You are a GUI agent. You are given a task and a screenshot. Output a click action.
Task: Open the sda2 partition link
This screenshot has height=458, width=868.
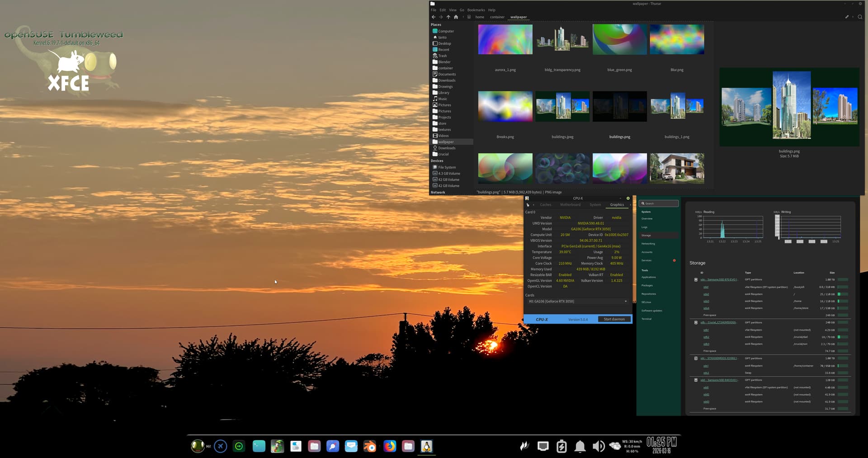[x=706, y=294]
